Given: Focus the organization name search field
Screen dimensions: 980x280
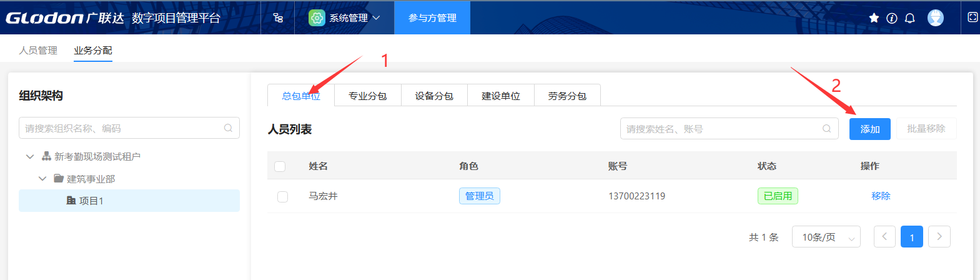Looking at the screenshot, I should (x=129, y=128).
